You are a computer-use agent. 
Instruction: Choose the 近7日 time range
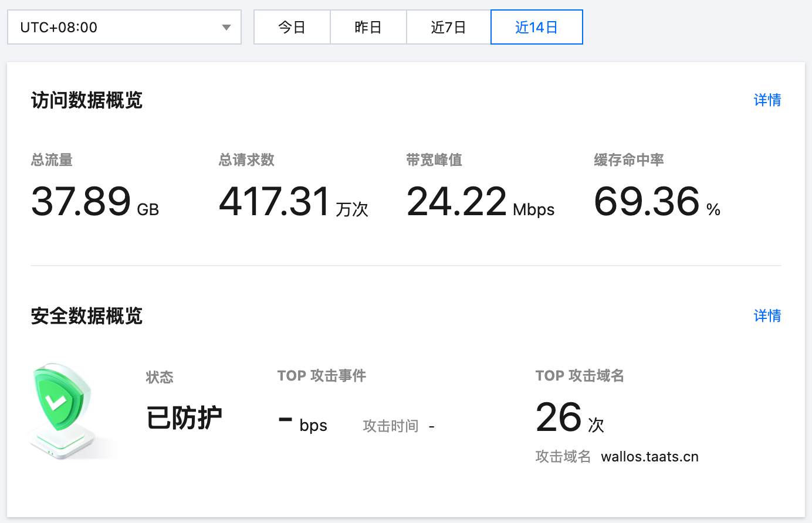[x=448, y=27]
